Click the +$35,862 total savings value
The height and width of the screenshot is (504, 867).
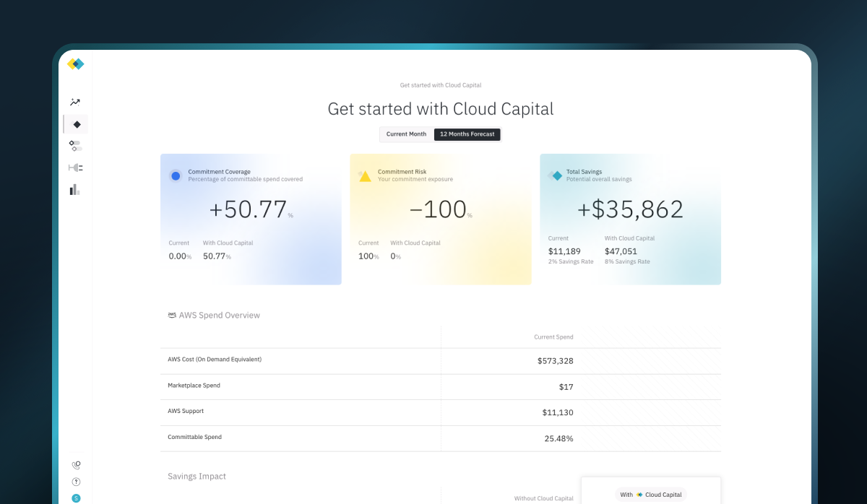[630, 209]
